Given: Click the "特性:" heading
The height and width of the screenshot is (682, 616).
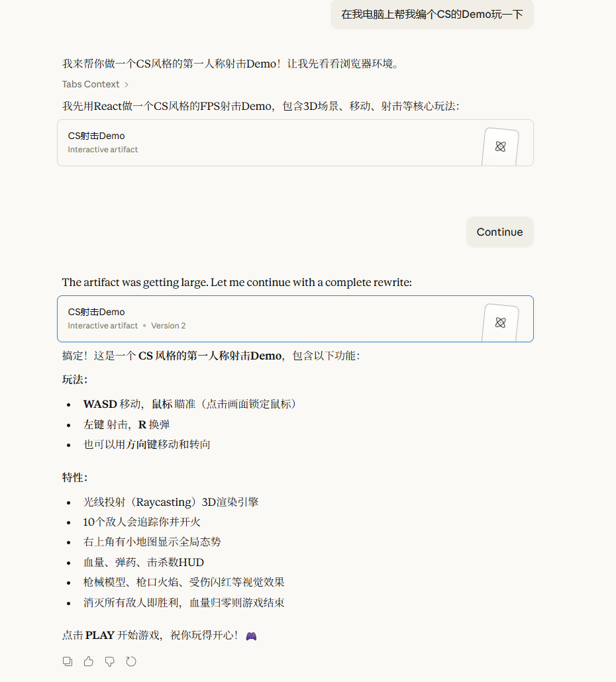Looking at the screenshot, I should coord(75,477).
